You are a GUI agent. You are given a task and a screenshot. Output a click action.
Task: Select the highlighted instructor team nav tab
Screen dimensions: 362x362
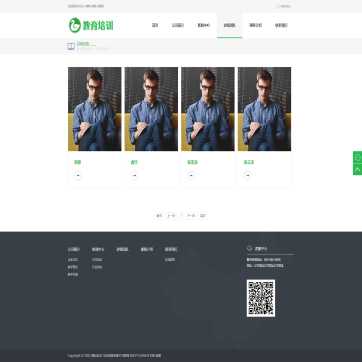(x=229, y=25)
